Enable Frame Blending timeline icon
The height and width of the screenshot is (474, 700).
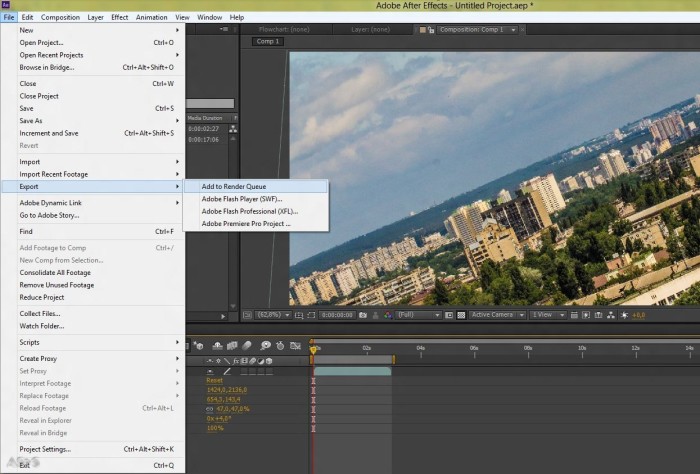tap(232, 345)
